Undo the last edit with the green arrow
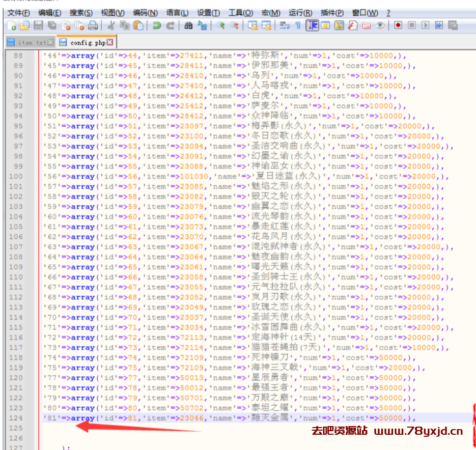 point(157,25)
